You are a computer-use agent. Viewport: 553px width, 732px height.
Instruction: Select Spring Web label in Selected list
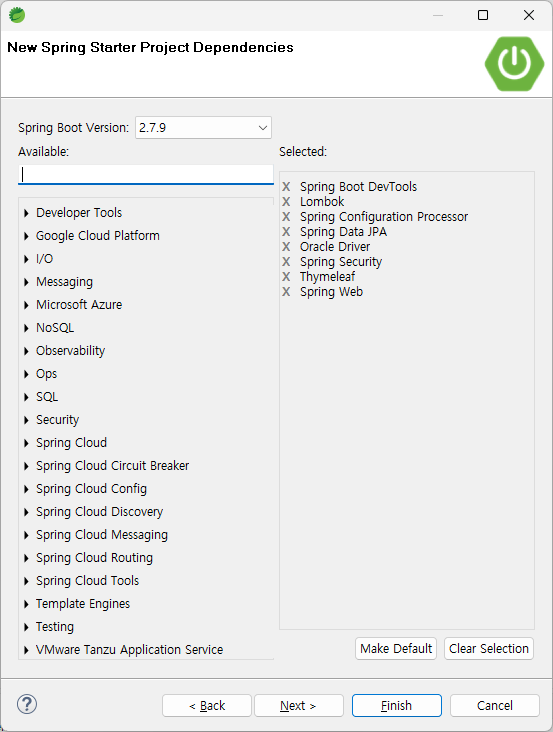[331, 292]
